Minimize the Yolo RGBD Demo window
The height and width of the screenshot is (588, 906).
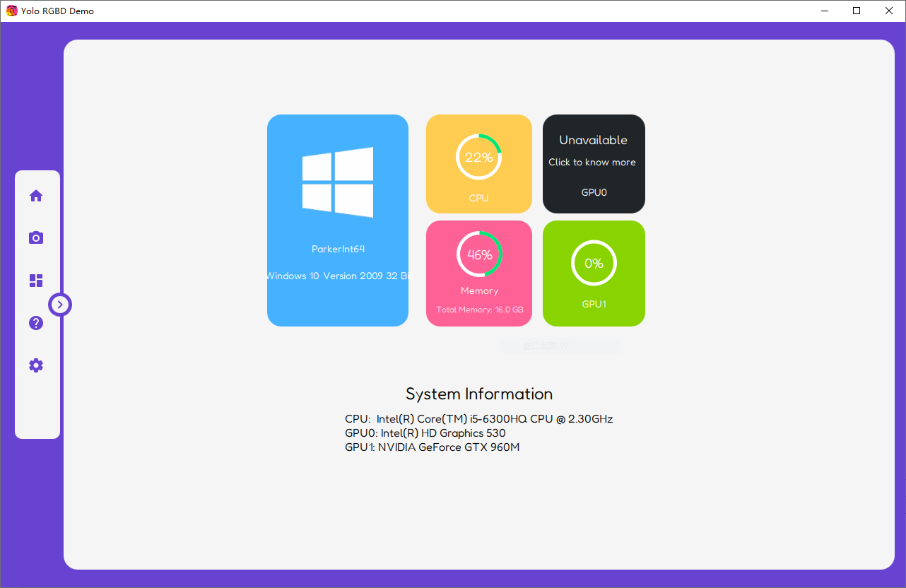tap(825, 11)
